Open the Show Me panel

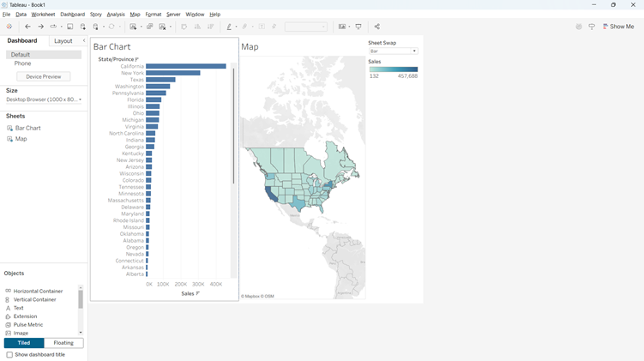pyautogui.click(x=618, y=27)
